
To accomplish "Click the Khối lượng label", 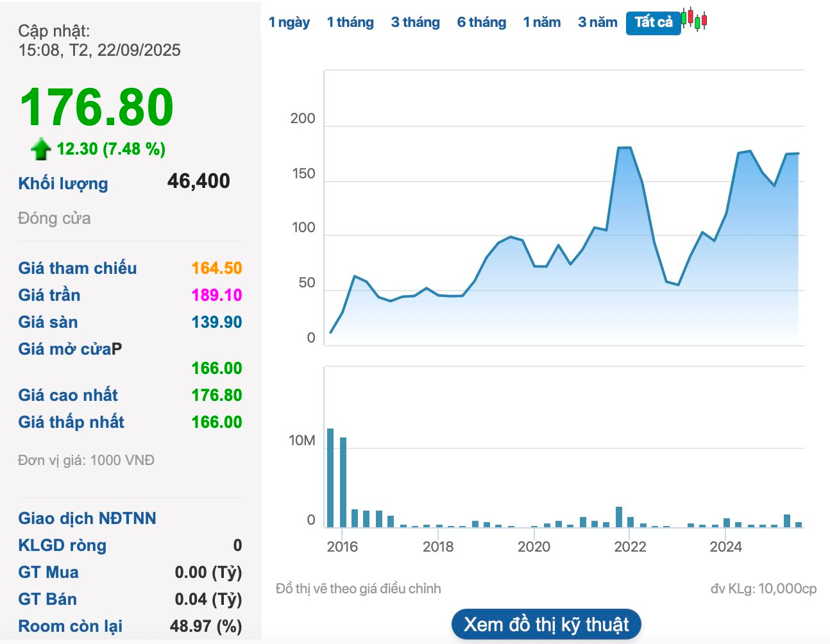I will point(63,183).
